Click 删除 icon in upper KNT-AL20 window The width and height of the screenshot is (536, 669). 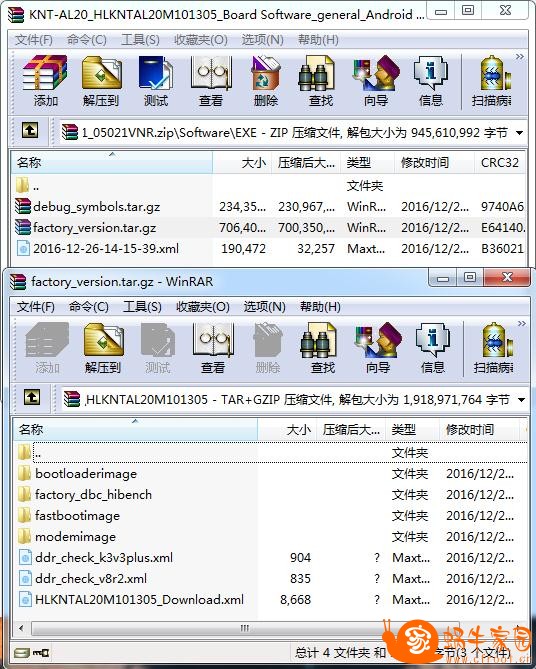[x=265, y=81]
